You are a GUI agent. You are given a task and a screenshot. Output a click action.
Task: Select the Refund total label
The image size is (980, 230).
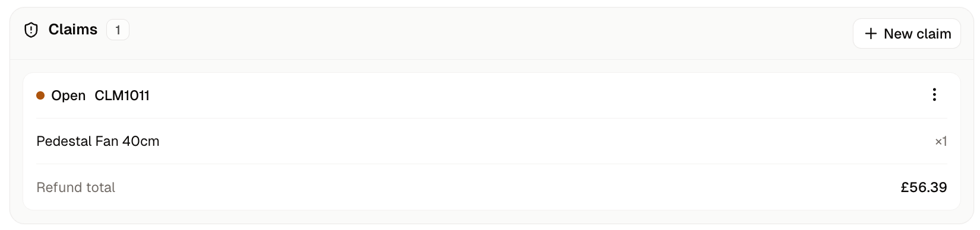[76, 187]
